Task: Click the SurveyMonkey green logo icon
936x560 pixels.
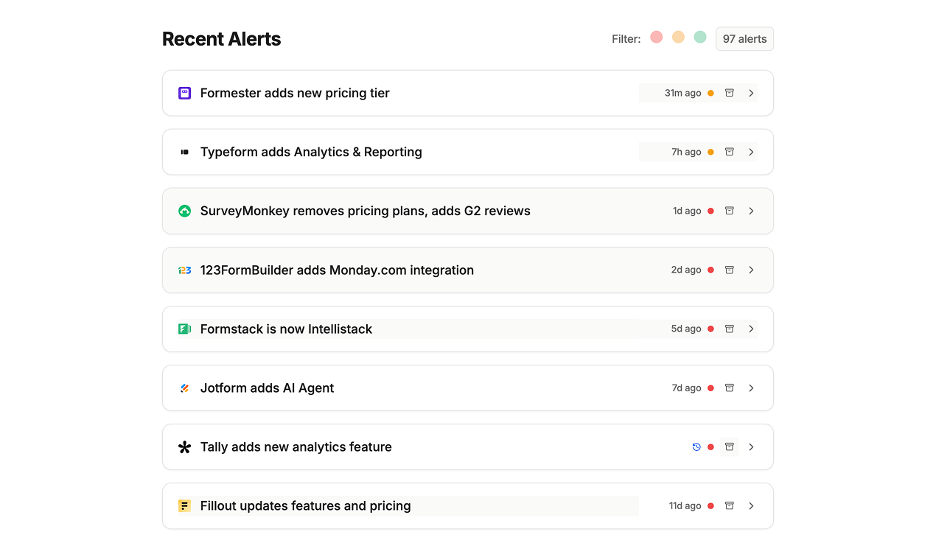Action: 185,211
